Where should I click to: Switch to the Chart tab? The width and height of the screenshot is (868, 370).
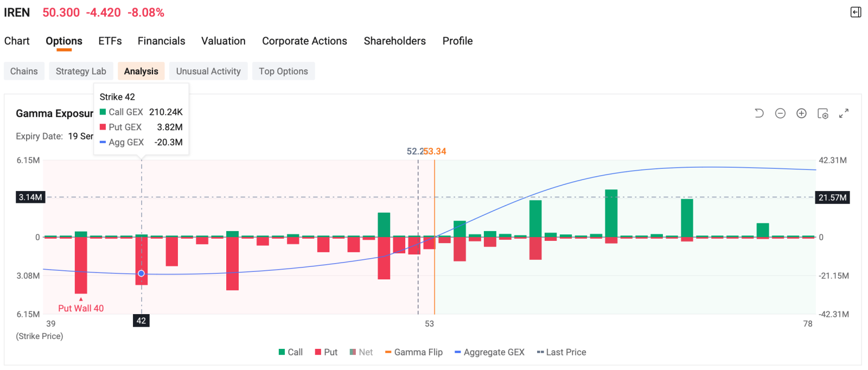tap(17, 41)
